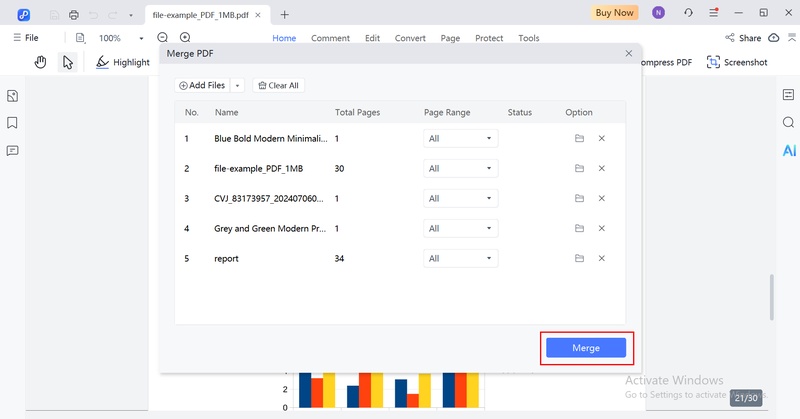Open folder location for Blue Bold Modern file

[578, 139]
